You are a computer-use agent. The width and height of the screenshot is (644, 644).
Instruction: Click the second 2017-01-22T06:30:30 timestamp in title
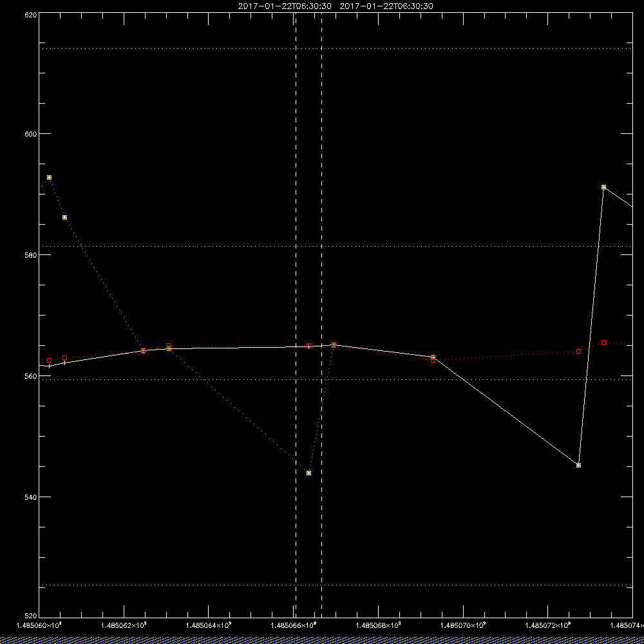tap(386, 6)
